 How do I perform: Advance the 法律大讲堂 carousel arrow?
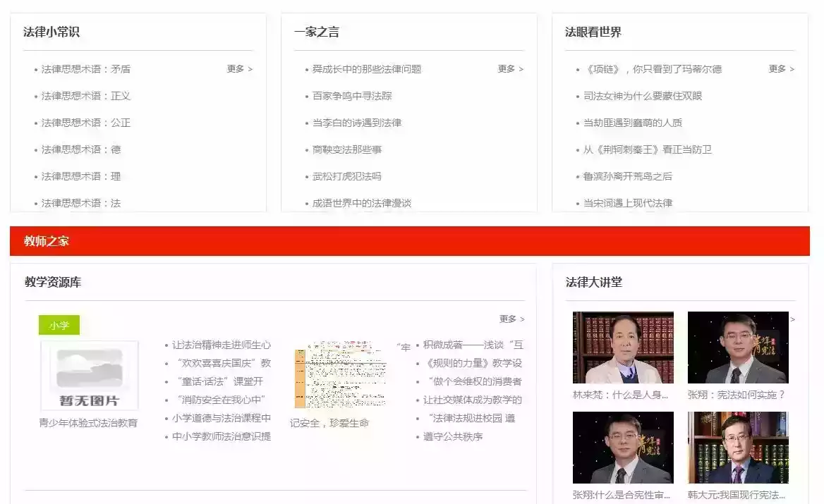tap(793, 319)
